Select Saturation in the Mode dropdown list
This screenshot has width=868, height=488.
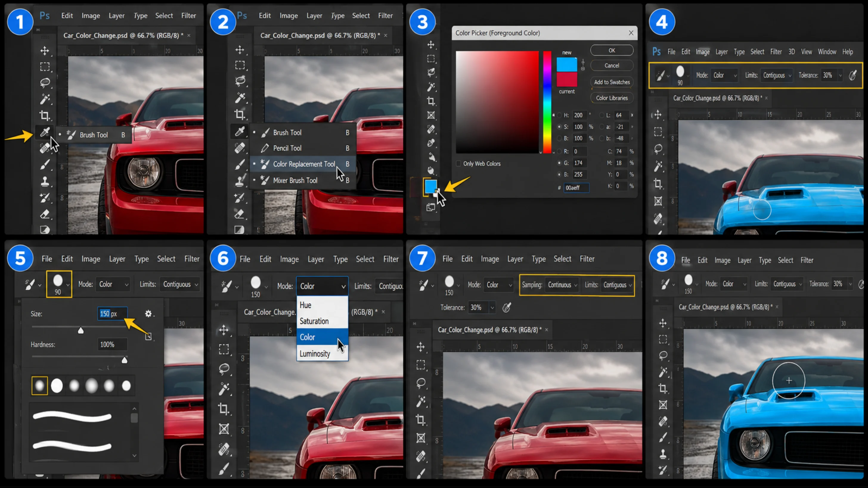[322, 321]
